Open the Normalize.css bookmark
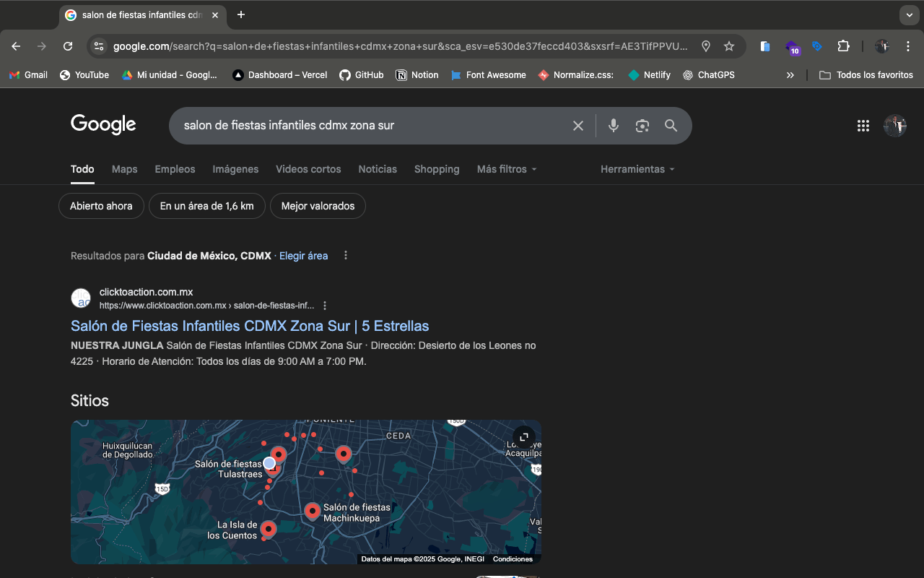Screen dimensions: 924x578 (x=576, y=75)
